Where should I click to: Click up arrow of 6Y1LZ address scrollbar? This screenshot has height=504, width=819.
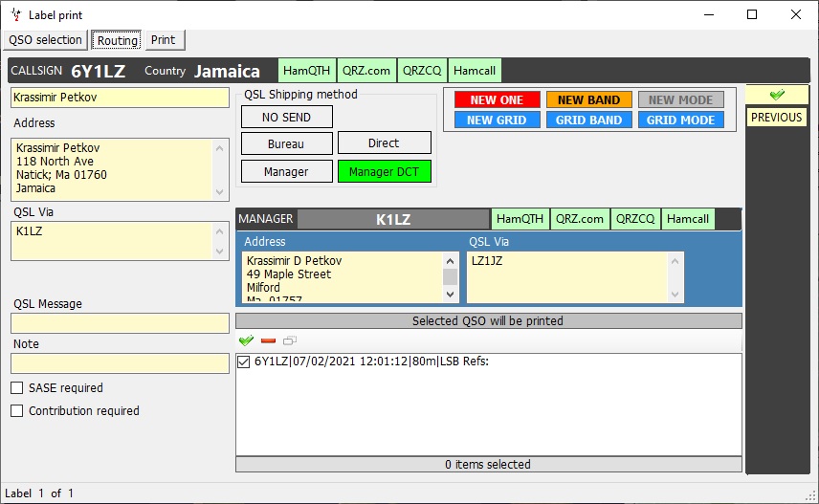tap(220, 148)
